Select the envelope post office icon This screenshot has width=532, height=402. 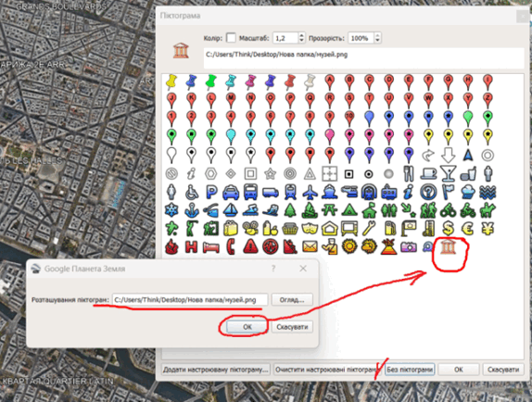click(310, 246)
